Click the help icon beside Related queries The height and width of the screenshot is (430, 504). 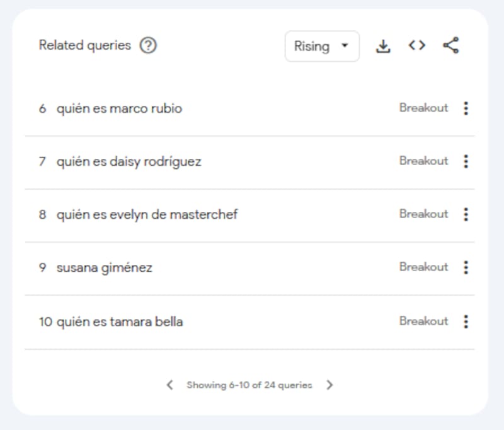148,46
